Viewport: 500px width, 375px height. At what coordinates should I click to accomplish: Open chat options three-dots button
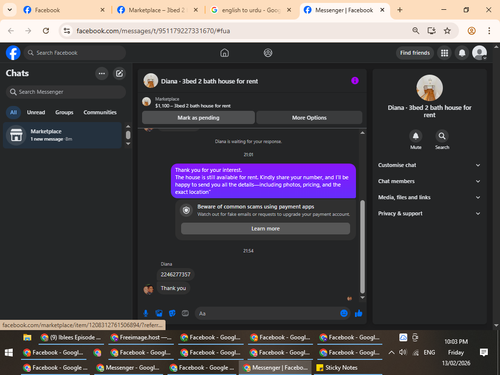pos(102,73)
